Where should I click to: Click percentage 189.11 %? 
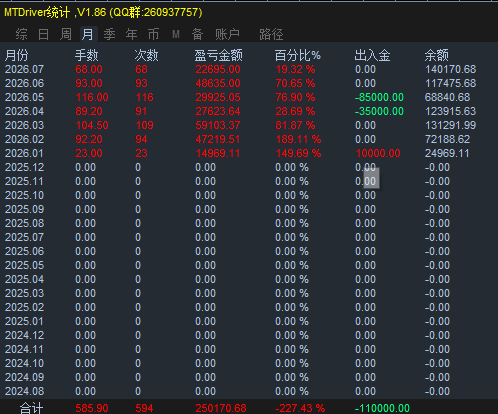coord(298,139)
